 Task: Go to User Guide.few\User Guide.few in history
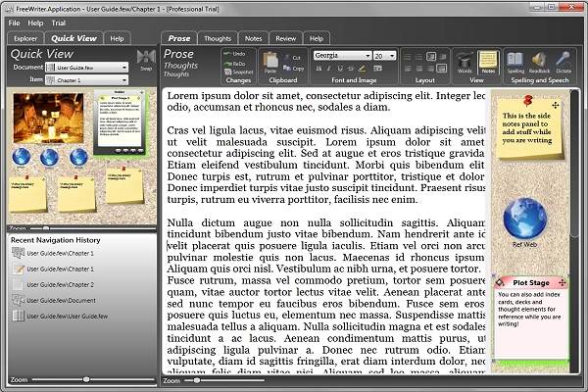(x=59, y=317)
